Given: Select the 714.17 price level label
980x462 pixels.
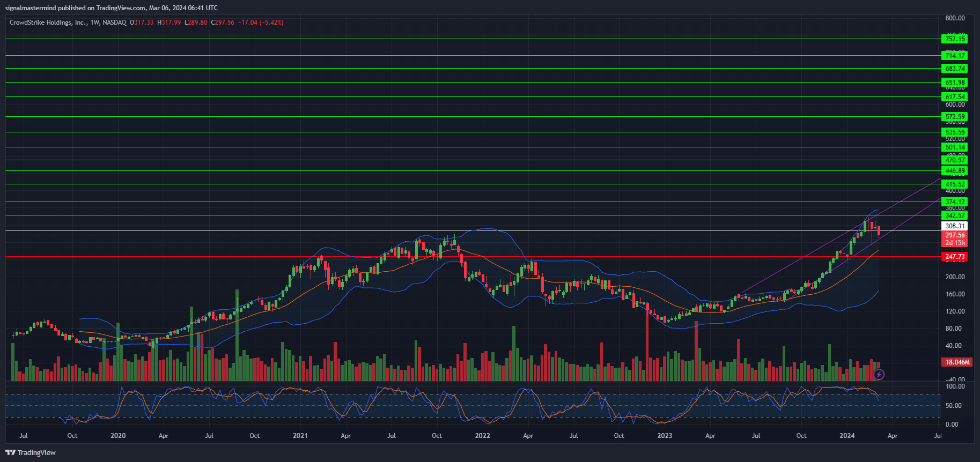Looking at the screenshot, I should [x=955, y=56].
